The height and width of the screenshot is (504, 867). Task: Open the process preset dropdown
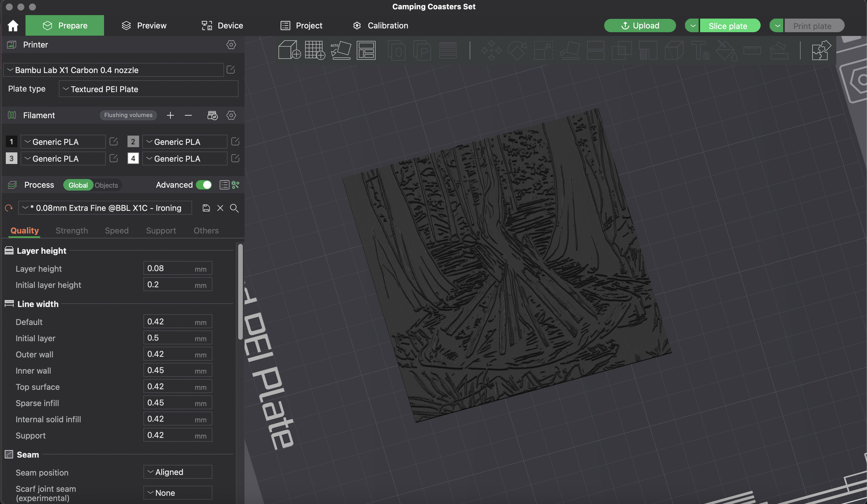point(105,208)
